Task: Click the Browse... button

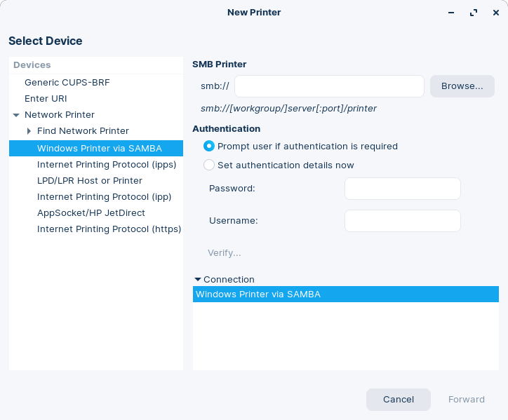Action: tap(462, 86)
